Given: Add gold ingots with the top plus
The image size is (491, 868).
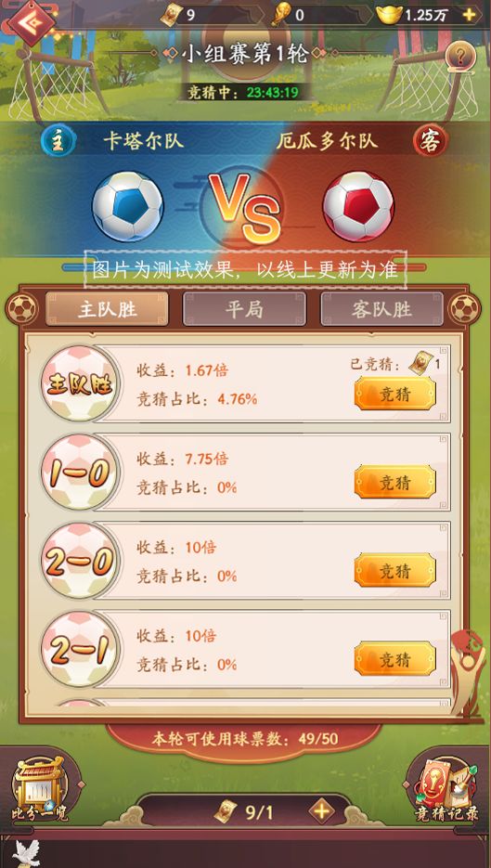Looking at the screenshot, I should (x=470, y=15).
